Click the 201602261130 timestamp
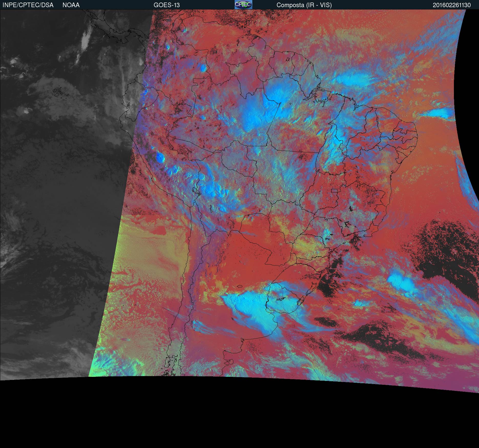 click(x=452, y=5)
